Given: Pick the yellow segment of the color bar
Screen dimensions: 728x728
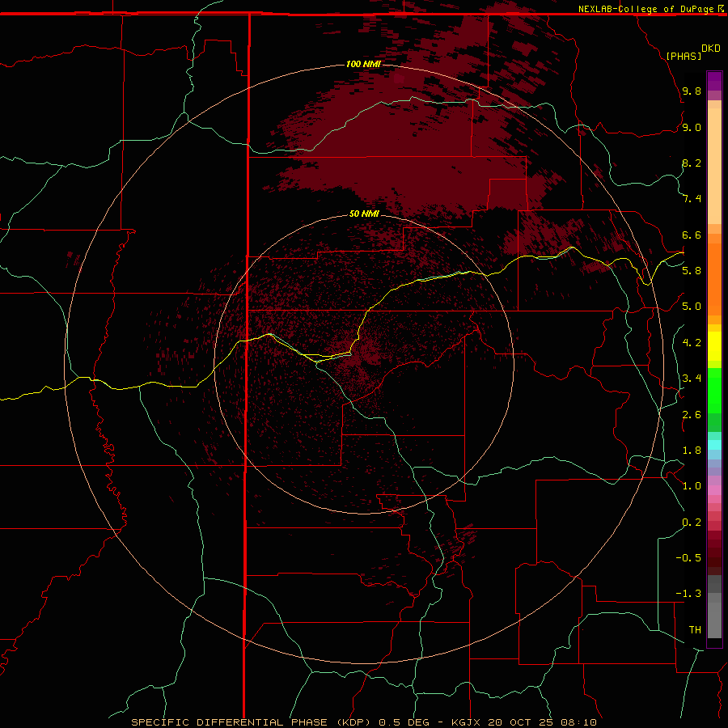Looking at the screenshot, I should [x=714, y=346].
